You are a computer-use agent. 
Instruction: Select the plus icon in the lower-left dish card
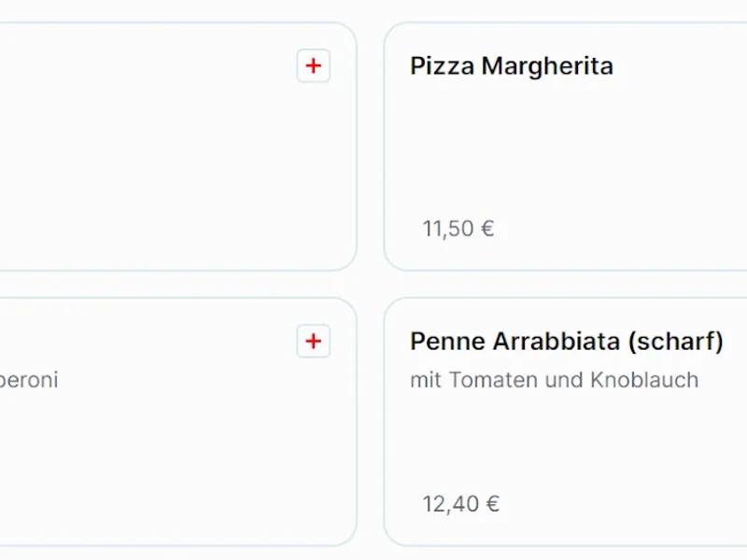coord(313,342)
